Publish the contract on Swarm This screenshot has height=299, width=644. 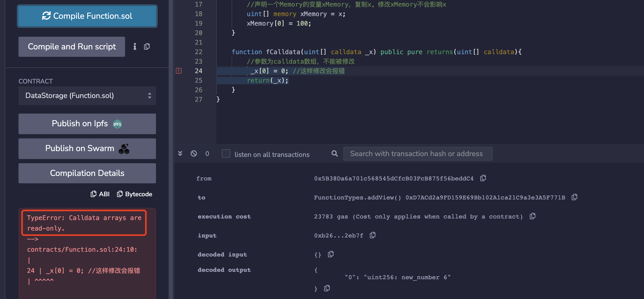[87, 148]
